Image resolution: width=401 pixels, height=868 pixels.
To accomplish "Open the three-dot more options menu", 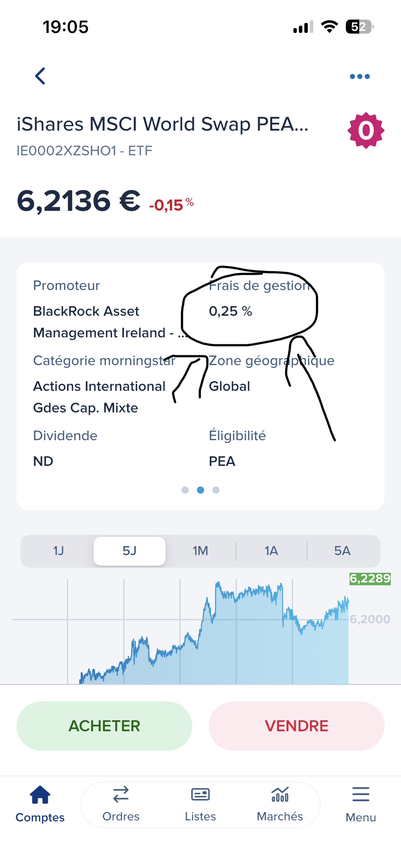I will click(x=360, y=76).
